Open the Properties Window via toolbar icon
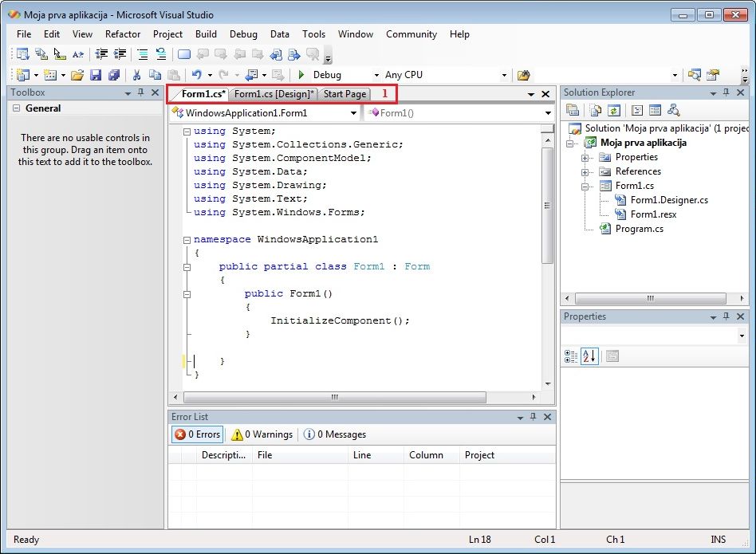The height and width of the screenshot is (554, 756). 713,75
